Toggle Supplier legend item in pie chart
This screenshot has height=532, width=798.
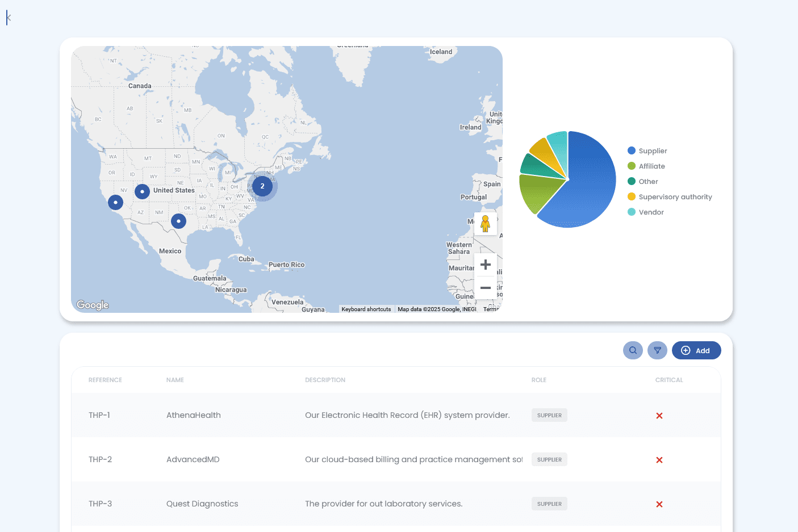pyautogui.click(x=653, y=151)
